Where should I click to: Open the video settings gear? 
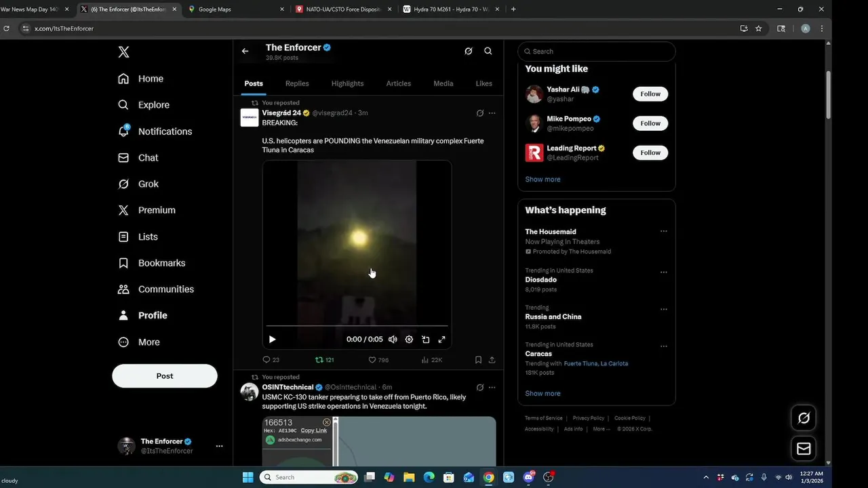tap(409, 340)
